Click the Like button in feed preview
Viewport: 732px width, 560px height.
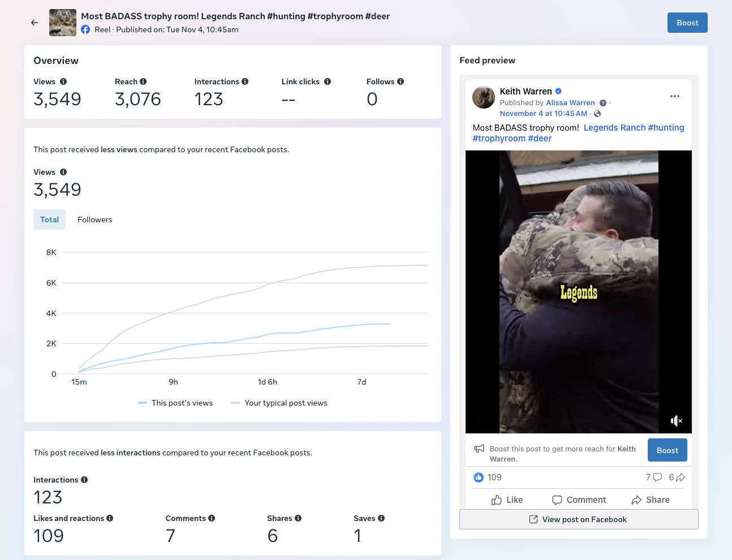point(507,500)
